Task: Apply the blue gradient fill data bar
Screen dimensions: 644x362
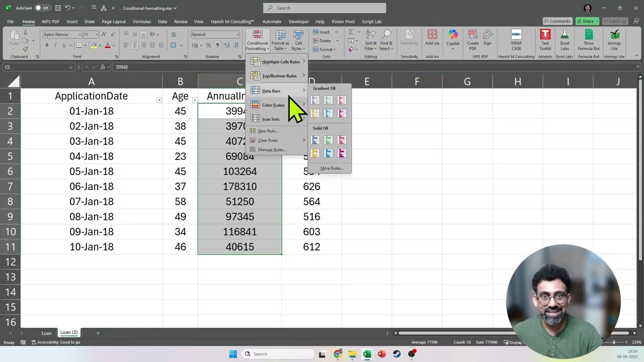Action: pos(315,100)
